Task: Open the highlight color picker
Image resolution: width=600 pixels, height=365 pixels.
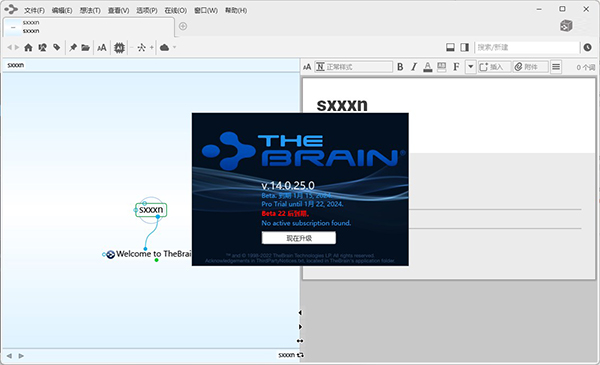Action: pos(442,67)
